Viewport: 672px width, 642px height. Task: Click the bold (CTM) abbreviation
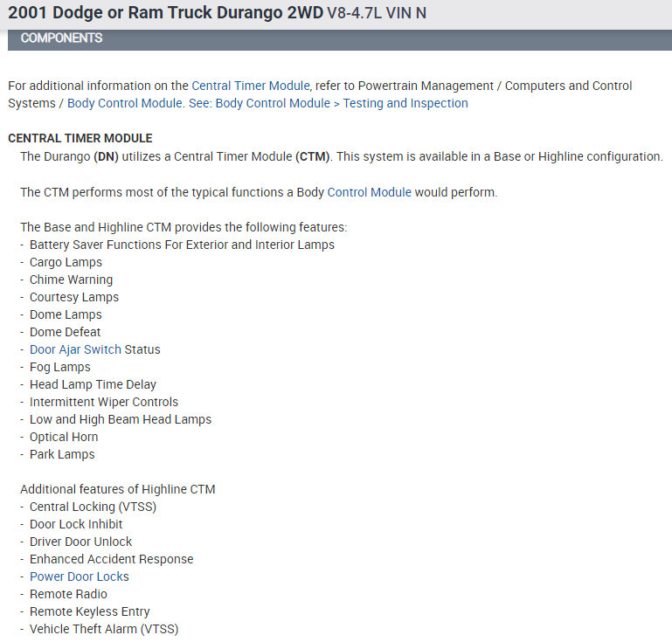(x=313, y=156)
